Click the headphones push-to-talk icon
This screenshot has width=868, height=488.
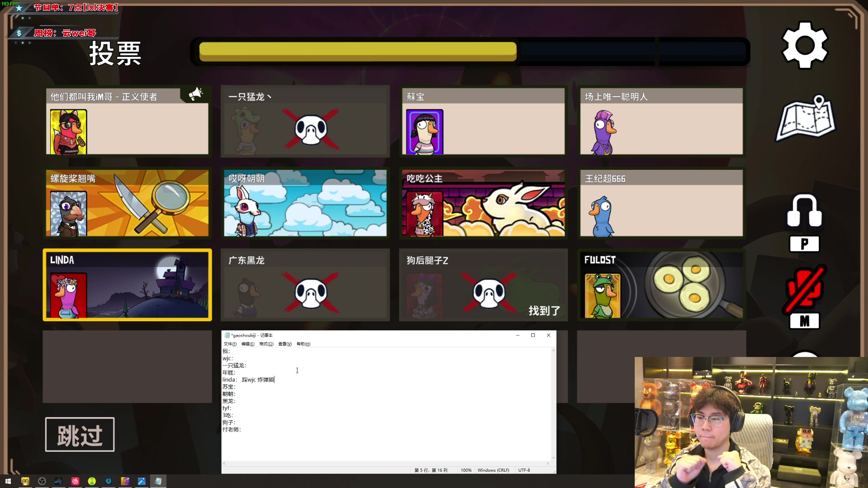tap(804, 211)
